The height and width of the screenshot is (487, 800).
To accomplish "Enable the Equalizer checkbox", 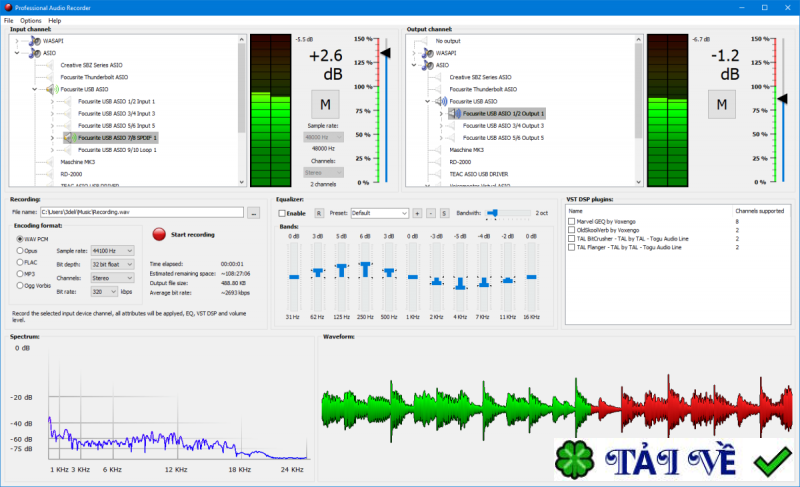I will pos(283,213).
